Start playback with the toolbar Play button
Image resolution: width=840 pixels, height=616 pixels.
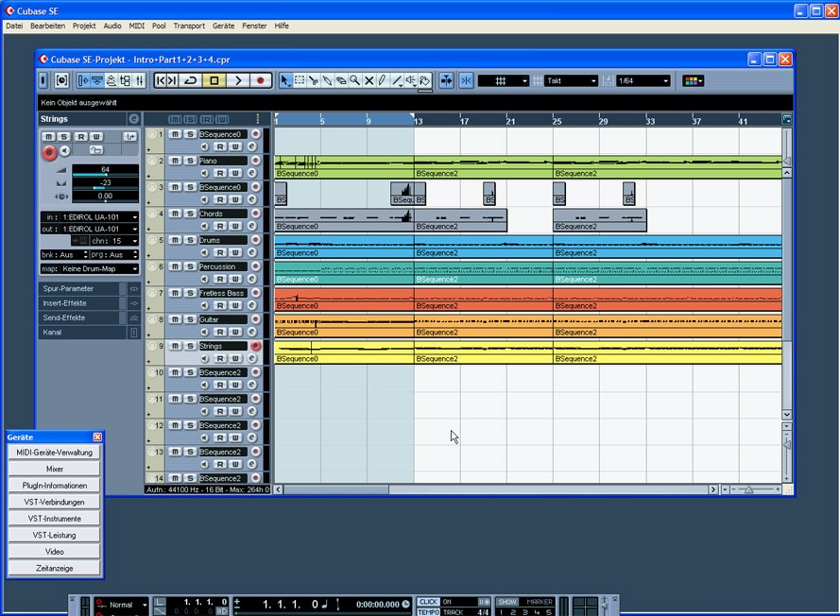click(238, 81)
